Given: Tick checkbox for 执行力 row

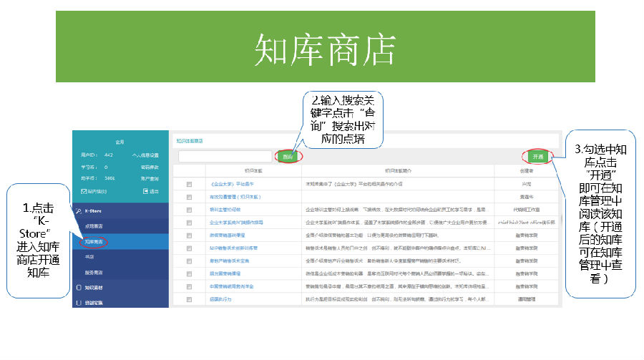Looking at the screenshot, I should [189, 299].
